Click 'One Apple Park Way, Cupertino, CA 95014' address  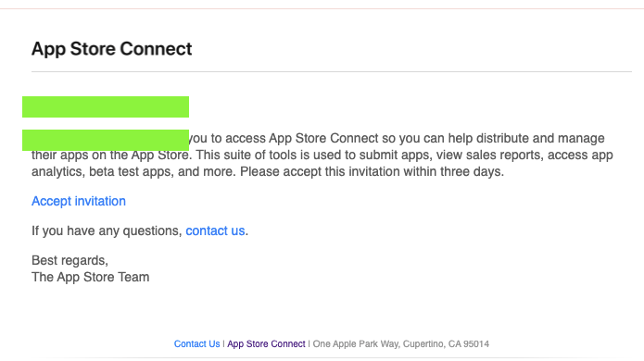pos(401,343)
